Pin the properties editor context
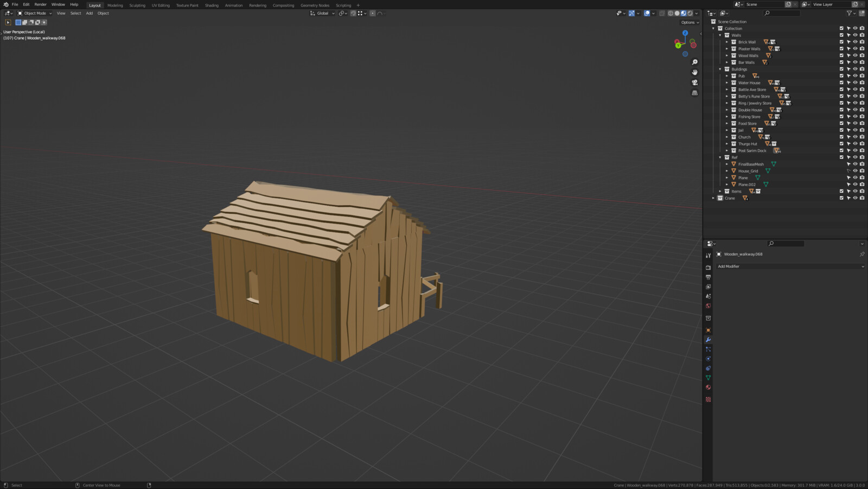This screenshot has width=868, height=489. [x=862, y=254]
